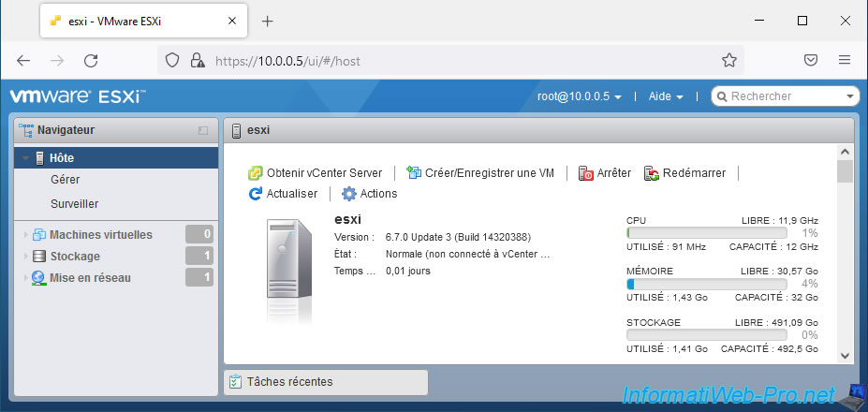Click the Rechercher search field
868x412 pixels.
pyautogui.click(x=785, y=96)
